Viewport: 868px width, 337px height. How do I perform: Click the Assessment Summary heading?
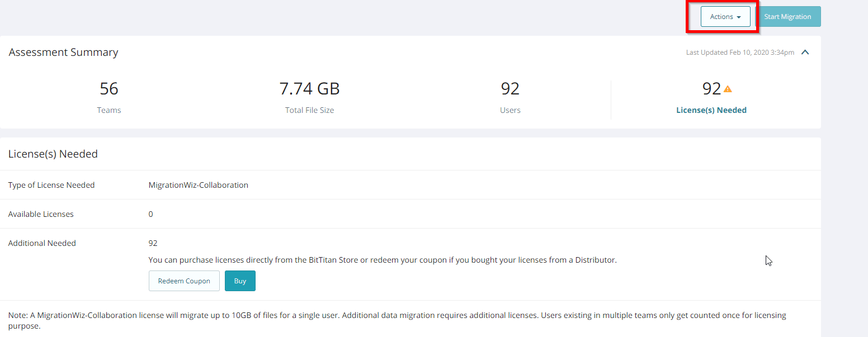click(x=64, y=53)
